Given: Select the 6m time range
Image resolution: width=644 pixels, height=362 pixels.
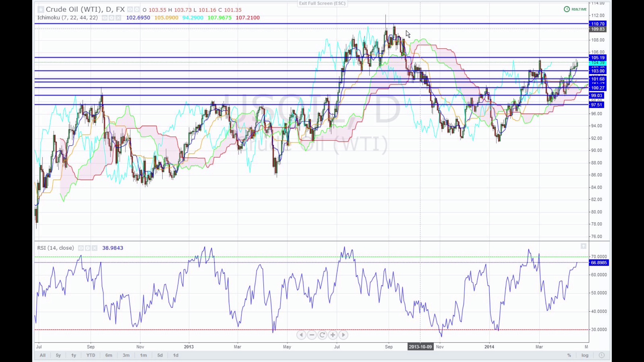Looking at the screenshot, I should click(x=109, y=355).
